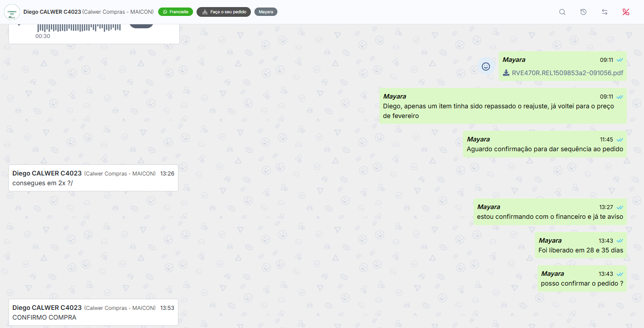Click the download icon next to the PDF
Viewport: 644px width, 328px height.
point(506,73)
